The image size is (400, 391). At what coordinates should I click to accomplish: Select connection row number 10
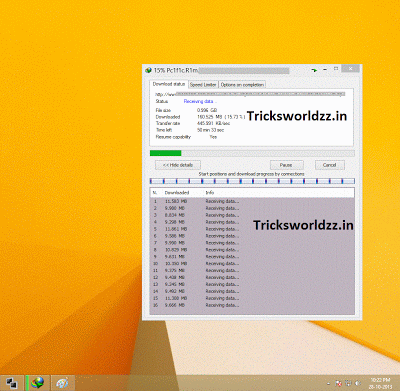click(x=252, y=264)
